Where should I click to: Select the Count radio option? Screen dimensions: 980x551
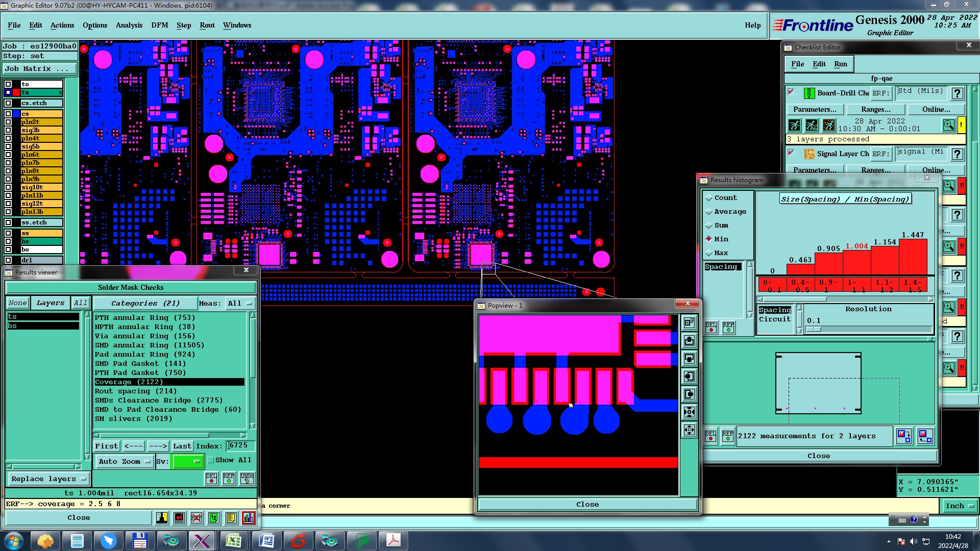click(709, 198)
